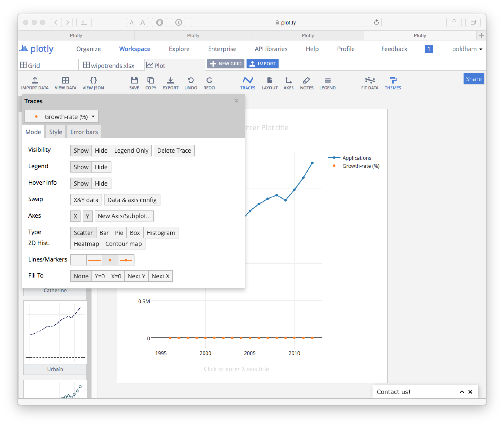This screenshot has height=426, width=504.
Task: Open the Notes pencil icon
Action: click(307, 83)
